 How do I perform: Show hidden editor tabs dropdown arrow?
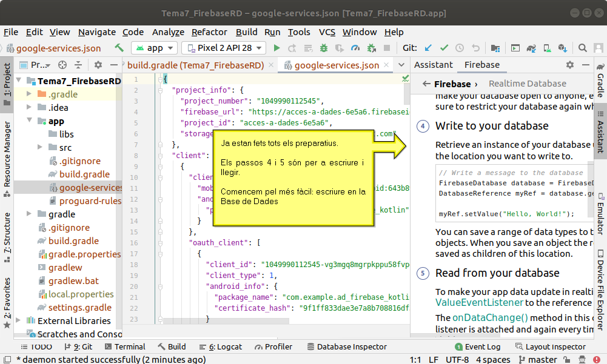(401, 65)
